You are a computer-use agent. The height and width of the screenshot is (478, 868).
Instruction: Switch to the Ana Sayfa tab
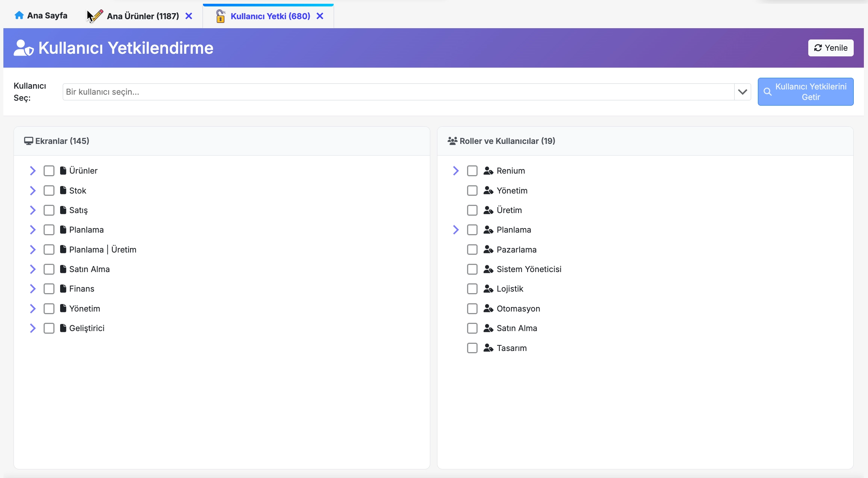point(41,16)
